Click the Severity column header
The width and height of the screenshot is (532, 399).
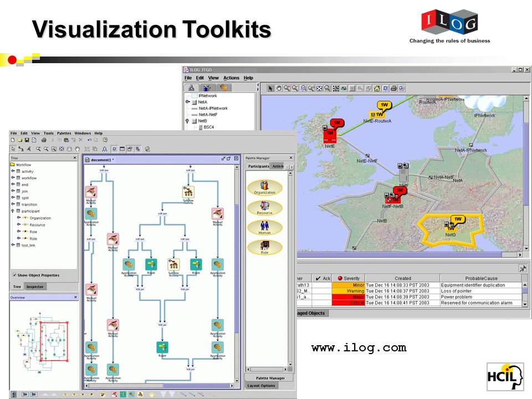(x=349, y=278)
